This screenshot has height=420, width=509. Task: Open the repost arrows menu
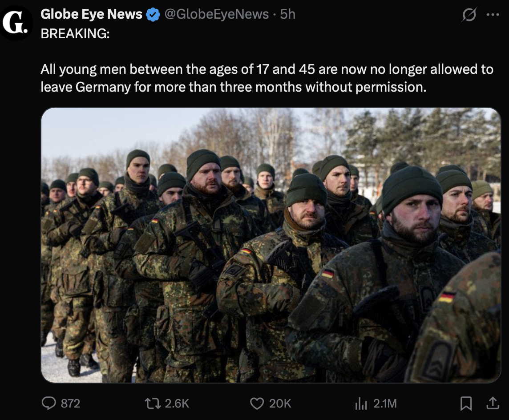point(152,403)
